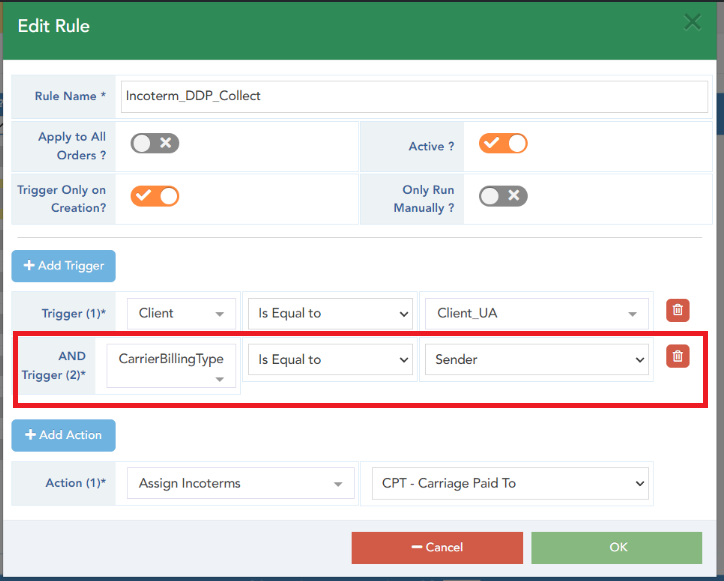Expand the Client_UA value dropdown

(537, 313)
